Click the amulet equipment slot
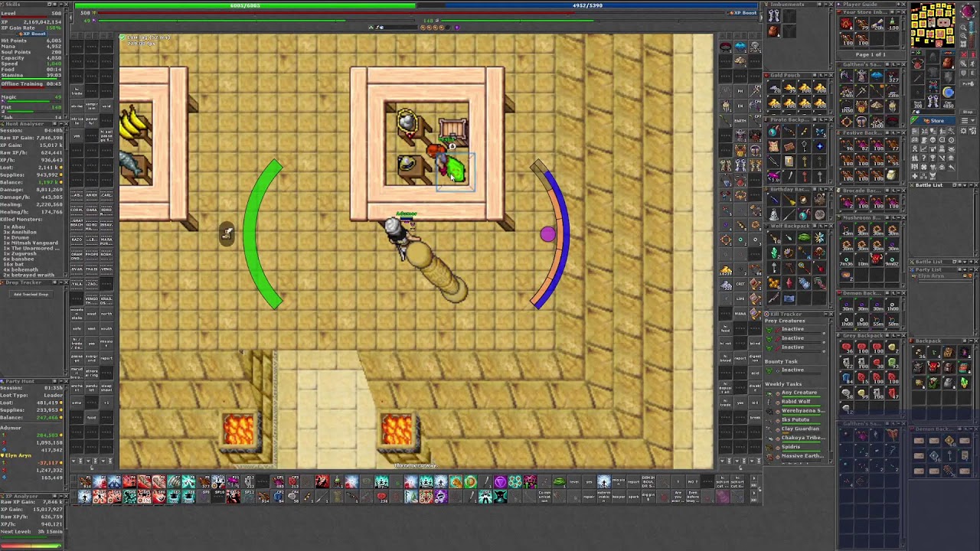980x551 pixels. (x=918, y=63)
